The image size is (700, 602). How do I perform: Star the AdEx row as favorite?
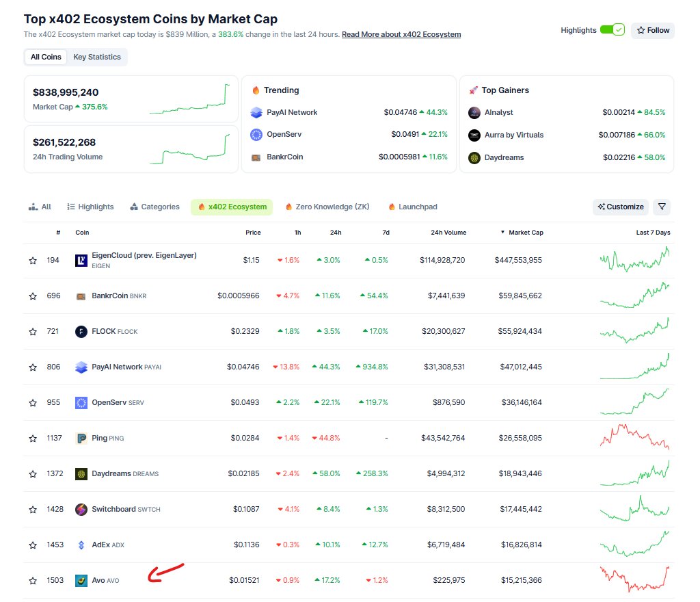click(33, 545)
